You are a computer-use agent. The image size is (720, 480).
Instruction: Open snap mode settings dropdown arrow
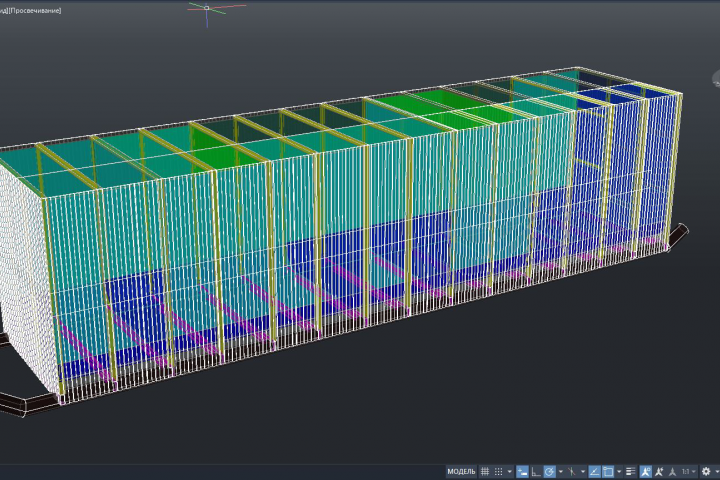(510, 472)
